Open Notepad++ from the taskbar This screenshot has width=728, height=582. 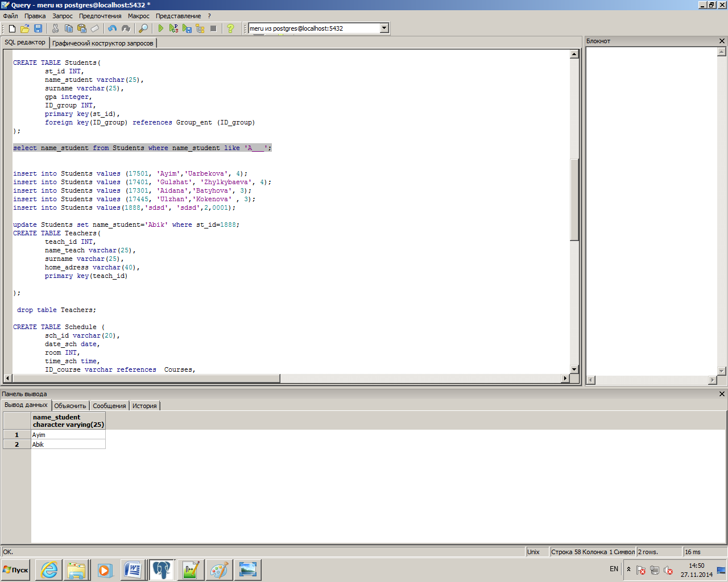190,569
